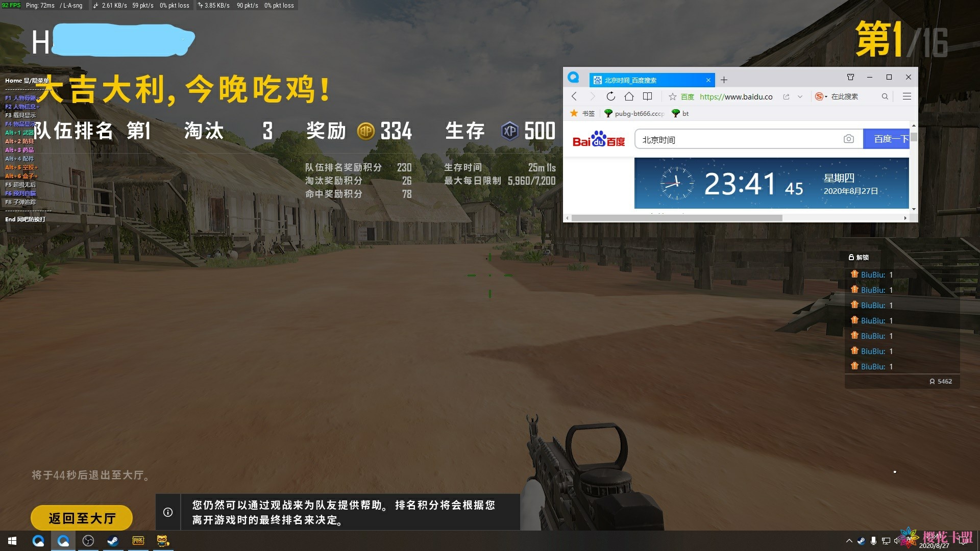
Task: Open Steam from the taskbar
Action: (x=113, y=540)
